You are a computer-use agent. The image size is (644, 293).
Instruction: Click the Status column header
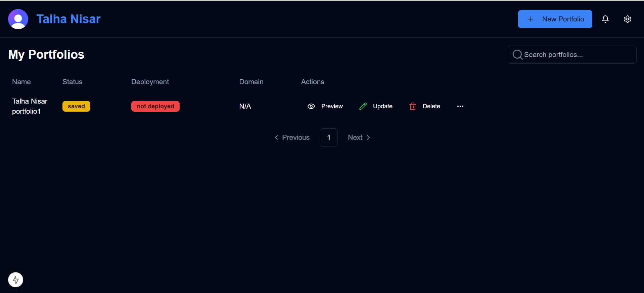click(x=72, y=82)
